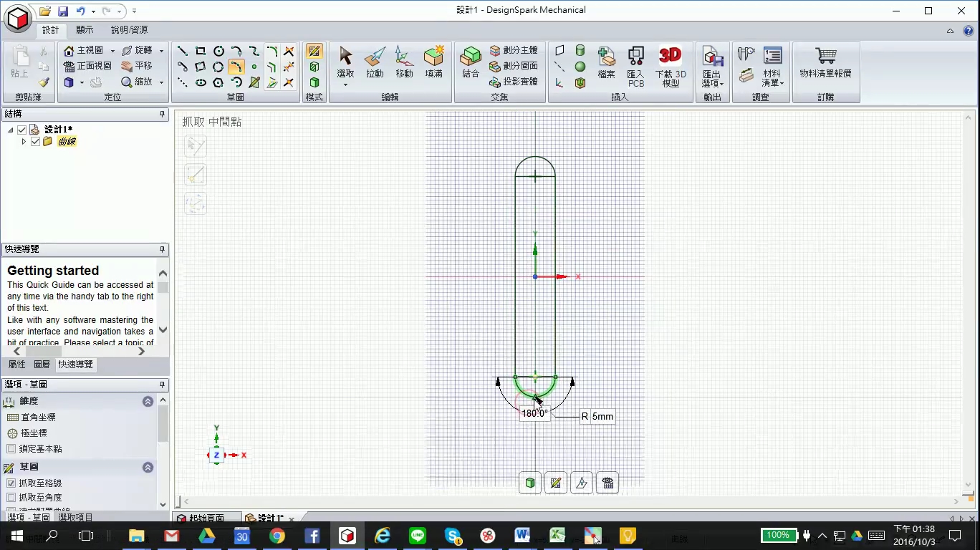Select the Ellipse sketch tool

click(x=201, y=82)
